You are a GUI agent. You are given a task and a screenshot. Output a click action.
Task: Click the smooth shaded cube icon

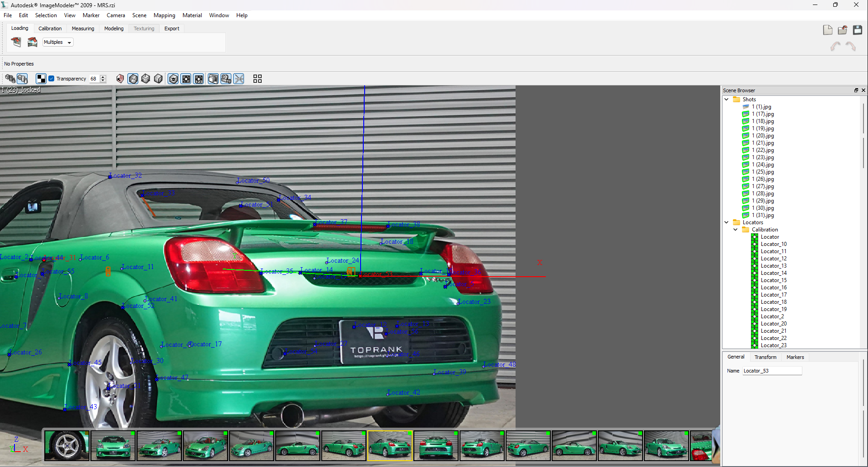(158, 79)
